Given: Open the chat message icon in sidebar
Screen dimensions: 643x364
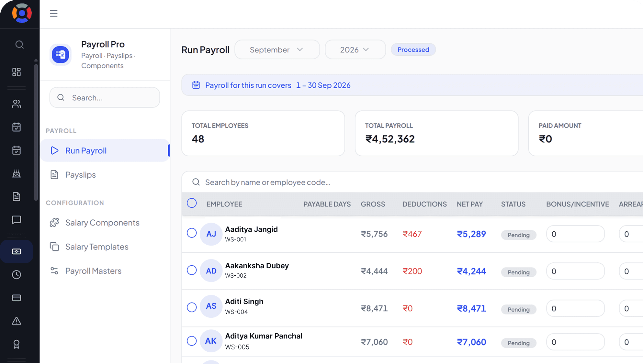Looking at the screenshot, I should coord(17,220).
